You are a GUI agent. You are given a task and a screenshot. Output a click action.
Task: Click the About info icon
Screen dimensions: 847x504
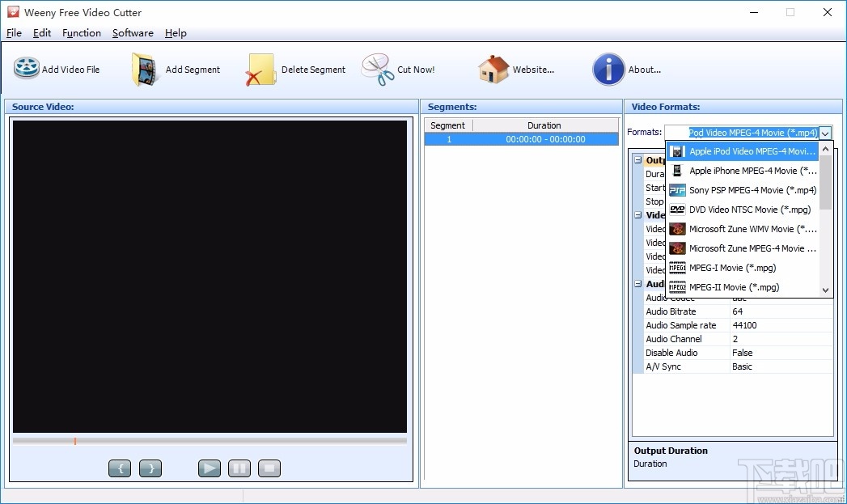click(609, 69)
